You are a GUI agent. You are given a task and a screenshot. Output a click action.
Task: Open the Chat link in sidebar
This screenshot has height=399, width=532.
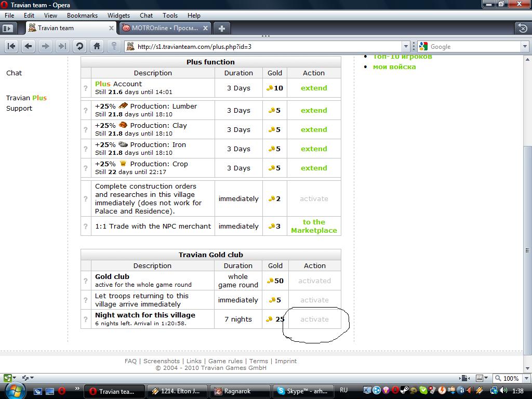14,73
